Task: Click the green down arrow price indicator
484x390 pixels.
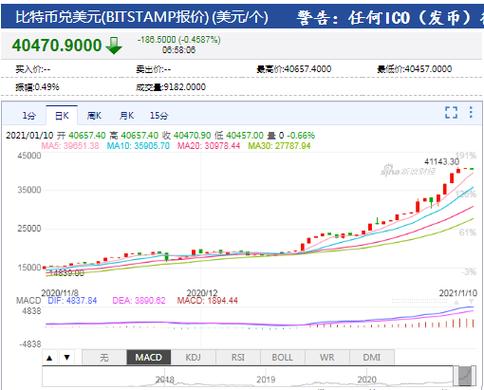Action: pyautogui.click(x=114, y=46)
